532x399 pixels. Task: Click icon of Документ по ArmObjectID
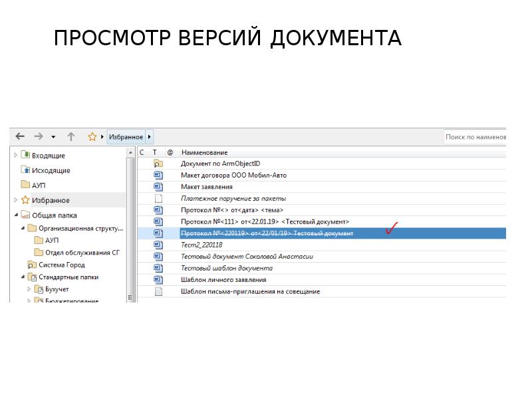(158, 164)
